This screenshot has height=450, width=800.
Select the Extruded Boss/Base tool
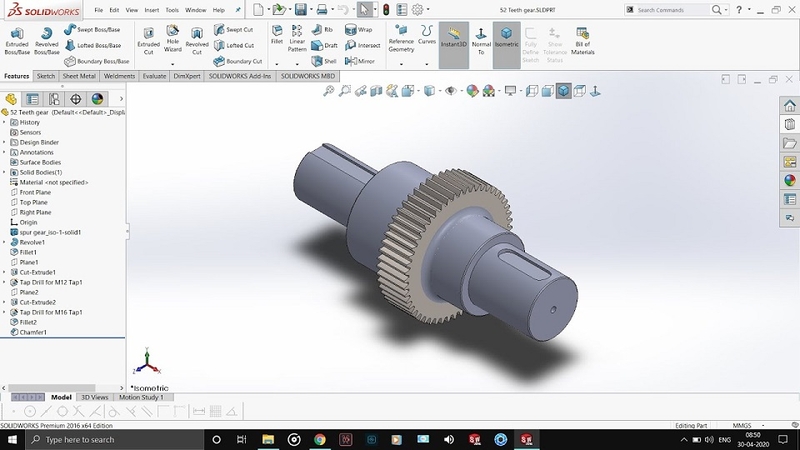pos(17,38)
